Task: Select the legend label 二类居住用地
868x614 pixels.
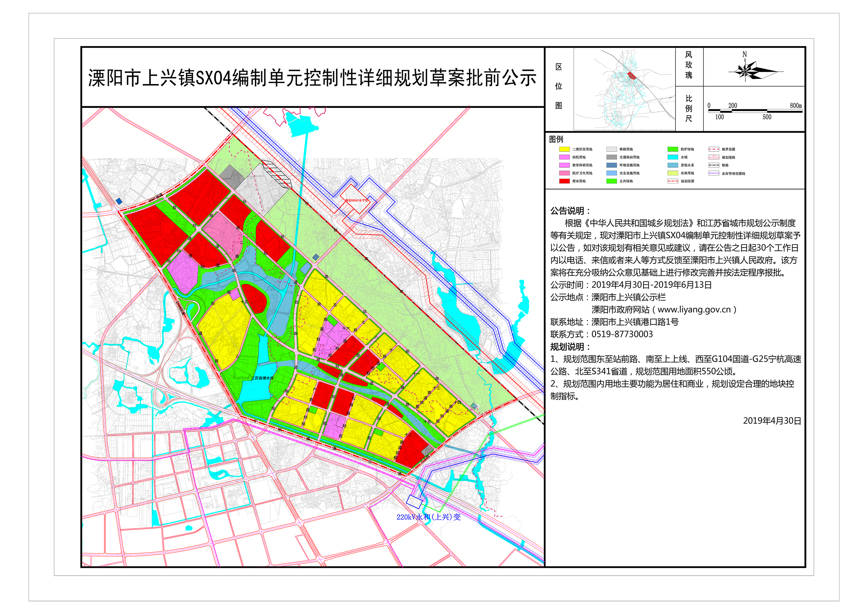Action: [x=582, y=149]
